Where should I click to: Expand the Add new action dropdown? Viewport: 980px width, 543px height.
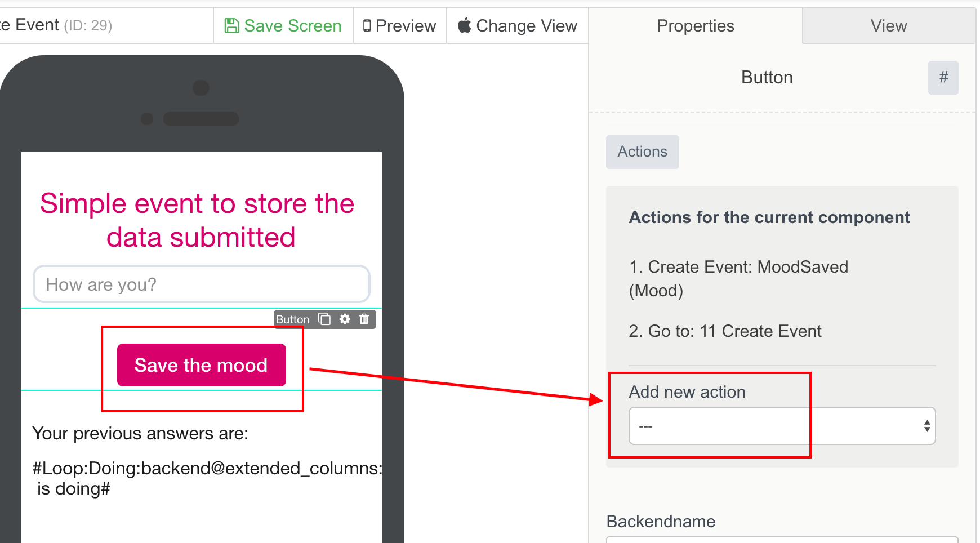point(782,426)
